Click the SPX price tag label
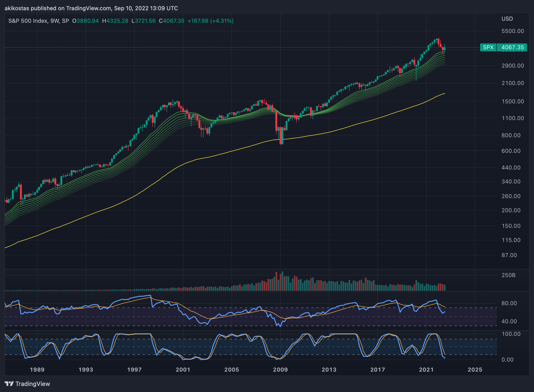 (488, 47)
